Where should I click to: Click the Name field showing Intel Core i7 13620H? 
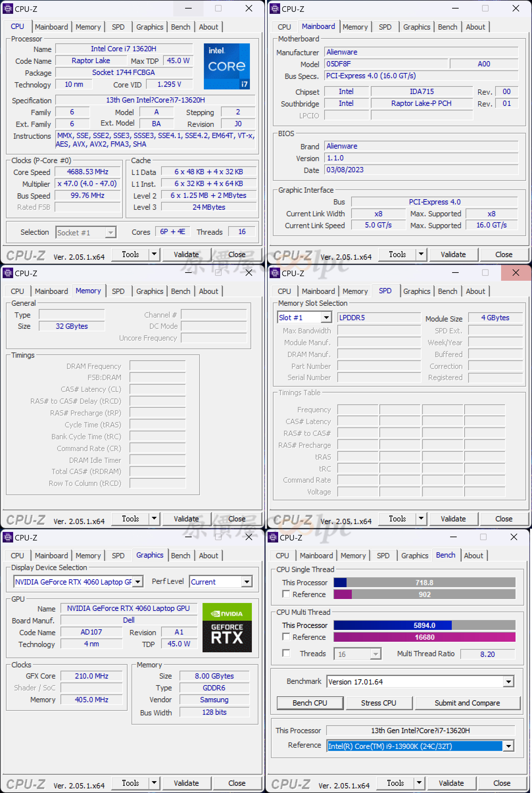coord(124,49)
